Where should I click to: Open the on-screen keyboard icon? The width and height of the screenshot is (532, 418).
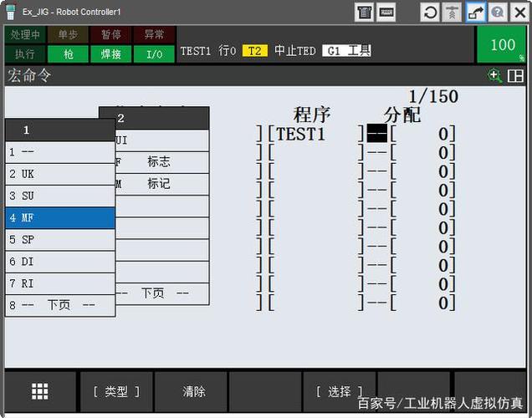tap(386, 13)
